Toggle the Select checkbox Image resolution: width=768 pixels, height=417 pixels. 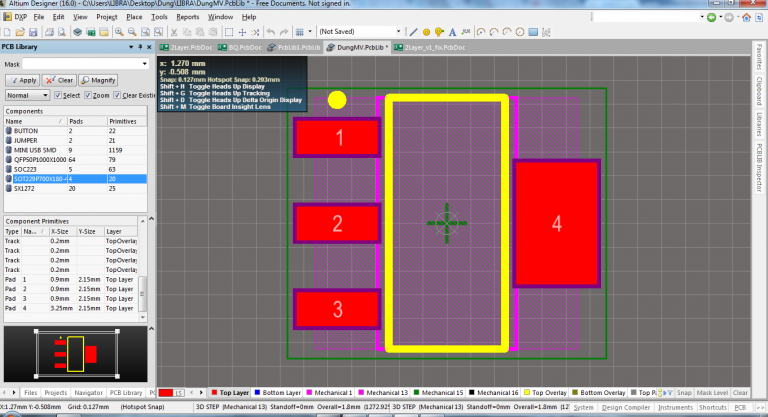(57, 95)
